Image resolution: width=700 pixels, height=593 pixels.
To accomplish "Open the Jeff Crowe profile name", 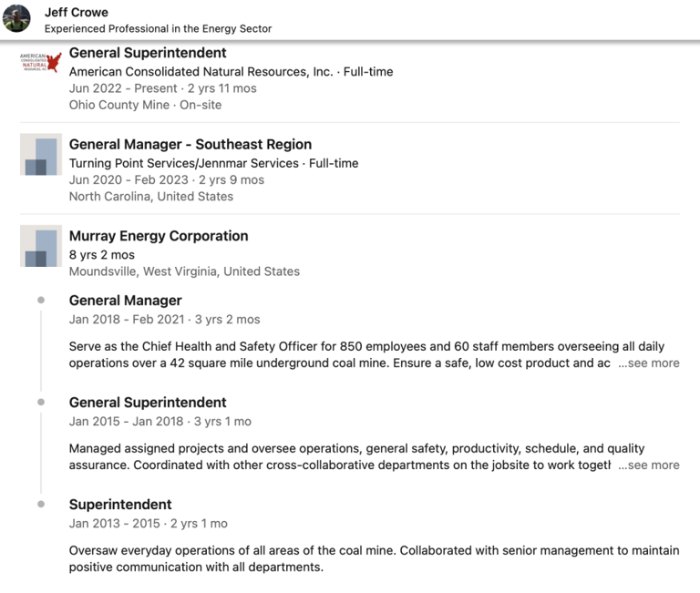I will tap(77, 13).
